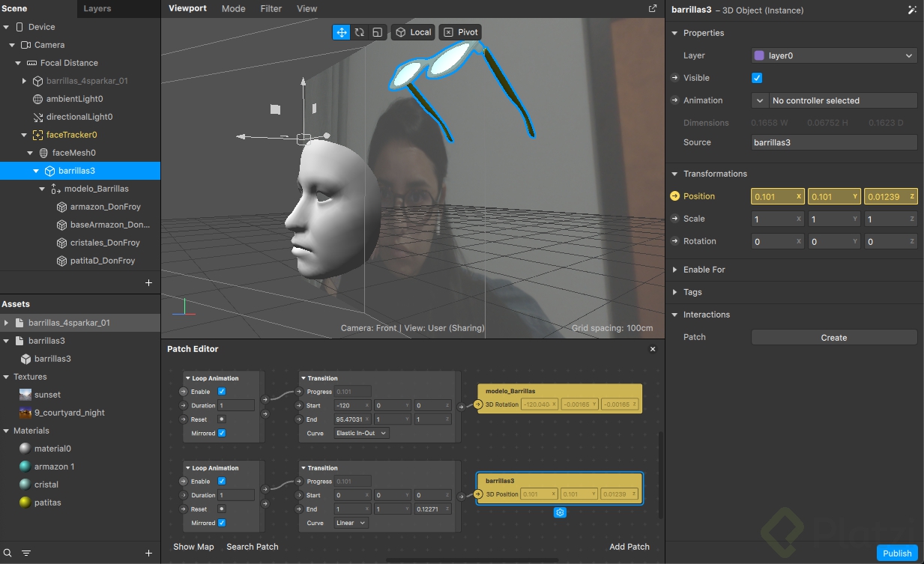Open the Elastic In-Out curve dropdown
Screen dimensions: 924x564
point(361,433)
